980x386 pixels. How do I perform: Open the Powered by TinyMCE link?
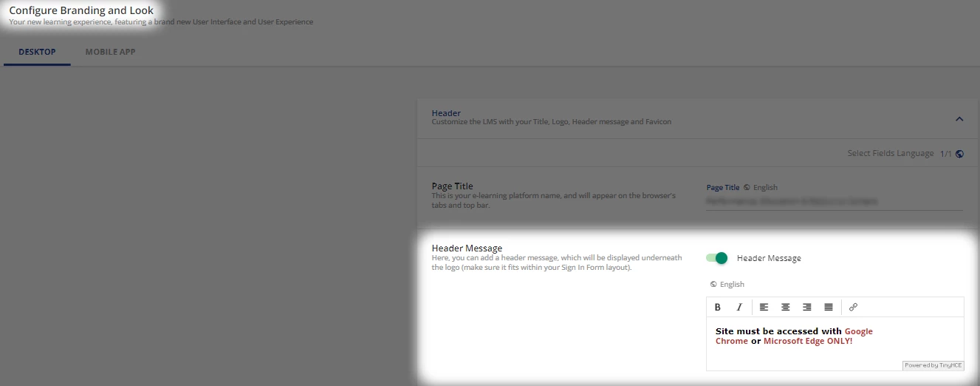933,365
